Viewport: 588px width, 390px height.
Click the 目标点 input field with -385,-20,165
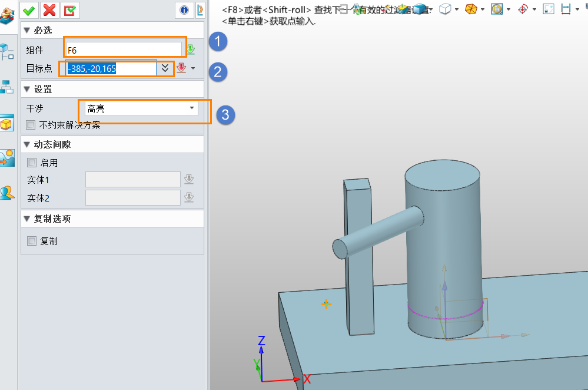[111, 69]
